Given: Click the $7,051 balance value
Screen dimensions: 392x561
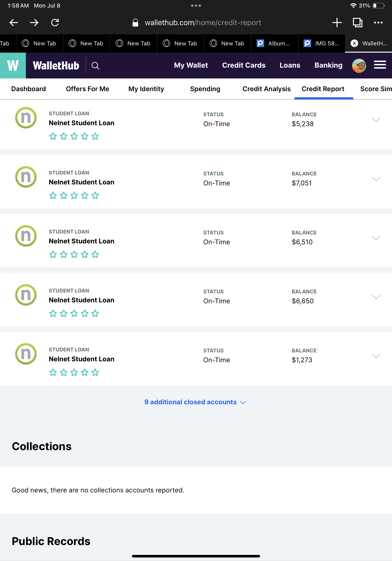Looking at the screenshot, I should (x=302, y=183).
